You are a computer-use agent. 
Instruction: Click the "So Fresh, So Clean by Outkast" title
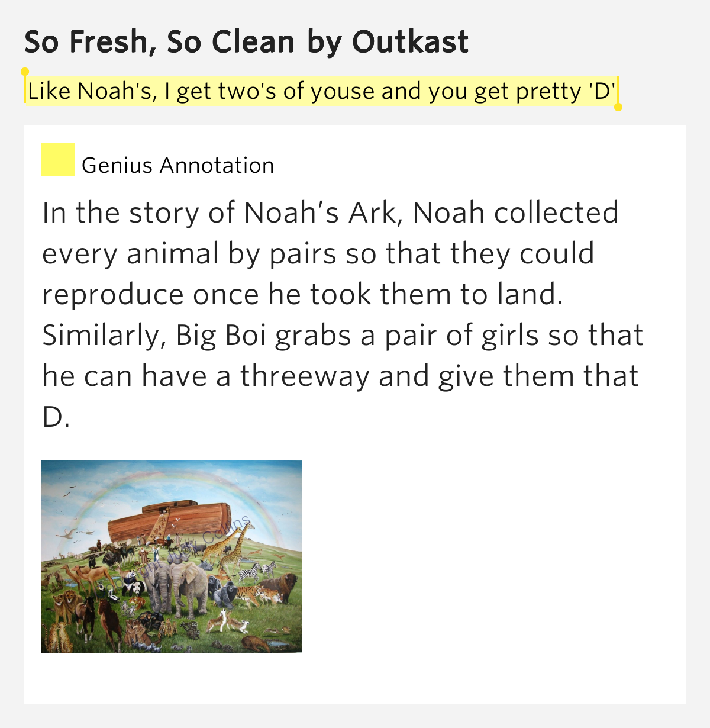click(x=247, y=41)
